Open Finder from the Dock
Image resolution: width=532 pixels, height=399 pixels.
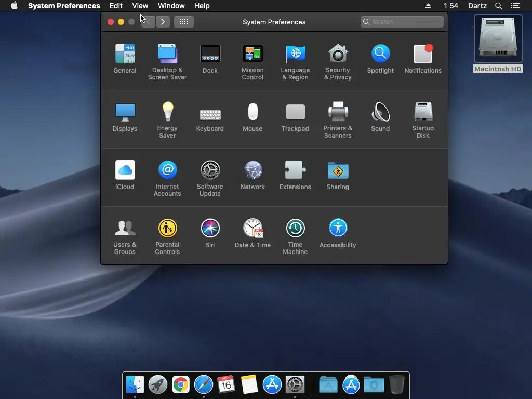point(135,384)
